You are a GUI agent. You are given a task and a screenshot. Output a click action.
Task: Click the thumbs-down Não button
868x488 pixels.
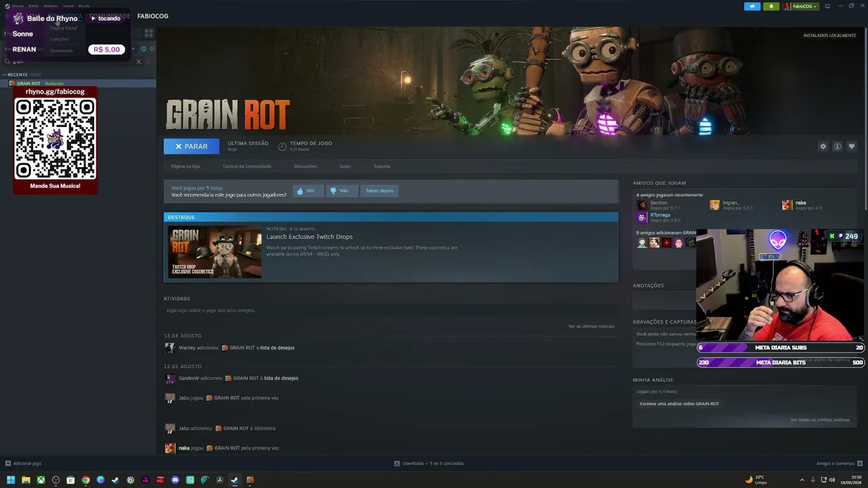342,190
